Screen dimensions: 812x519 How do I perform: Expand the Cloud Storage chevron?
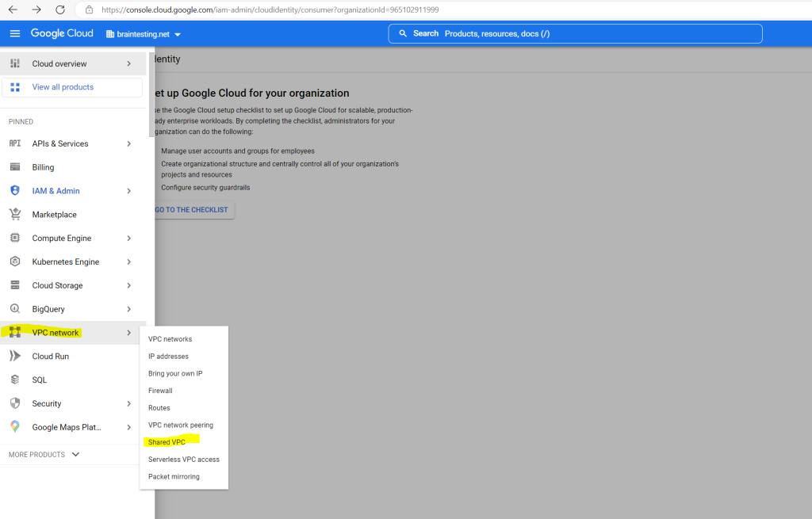[x=129, y=285]
